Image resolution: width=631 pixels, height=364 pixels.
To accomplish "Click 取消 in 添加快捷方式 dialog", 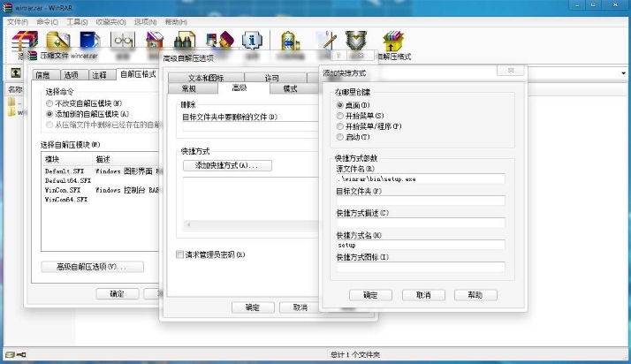I will click(x=423, y=295).
